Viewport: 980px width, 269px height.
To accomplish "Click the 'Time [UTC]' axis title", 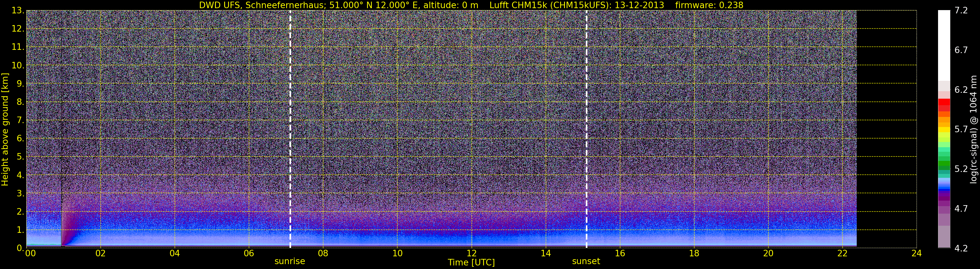I will pos(471,262).
